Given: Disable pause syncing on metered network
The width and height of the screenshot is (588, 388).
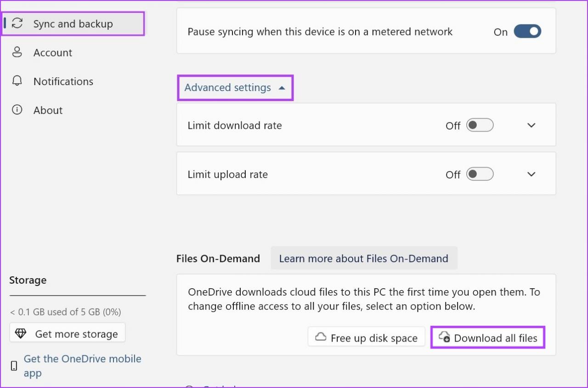Looking at the screenshot, I should (x=527, y=31).
